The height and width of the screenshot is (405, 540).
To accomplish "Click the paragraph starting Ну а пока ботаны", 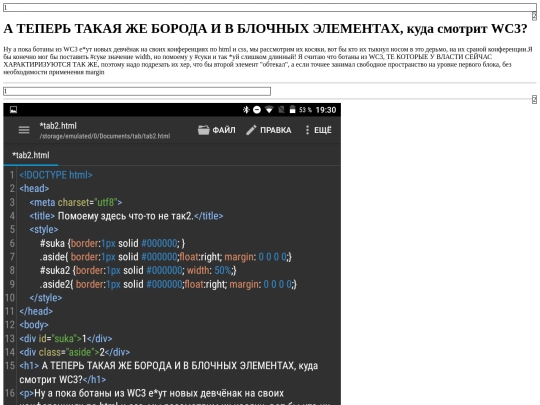I will (268, 61).
